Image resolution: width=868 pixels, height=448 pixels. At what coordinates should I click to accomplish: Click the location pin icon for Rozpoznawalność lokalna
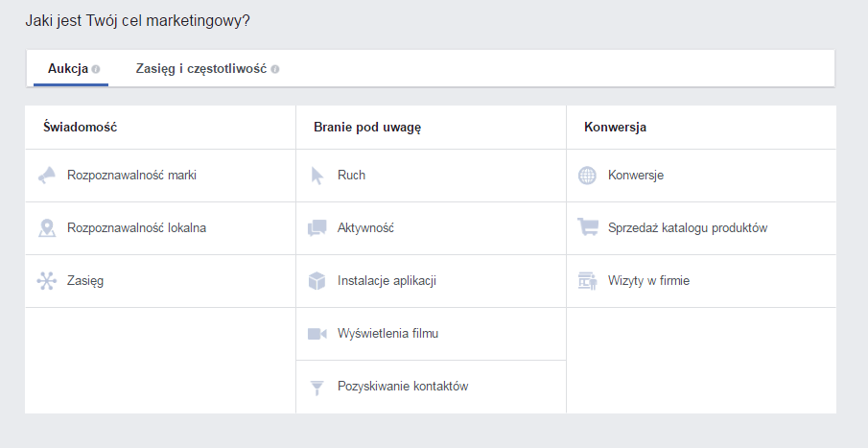(47, 228)
